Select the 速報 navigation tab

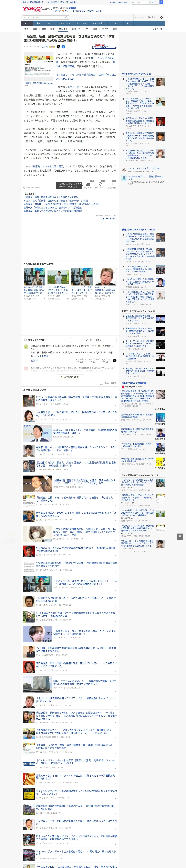pos(38,24)
